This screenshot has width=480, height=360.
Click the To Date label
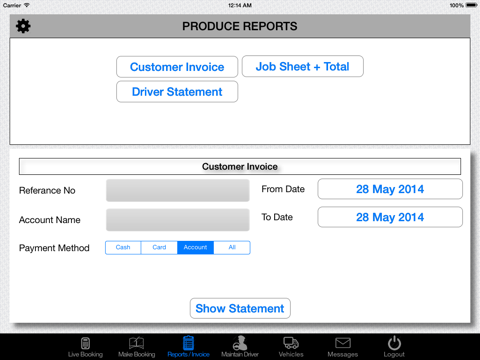click(x=277, y=217)
